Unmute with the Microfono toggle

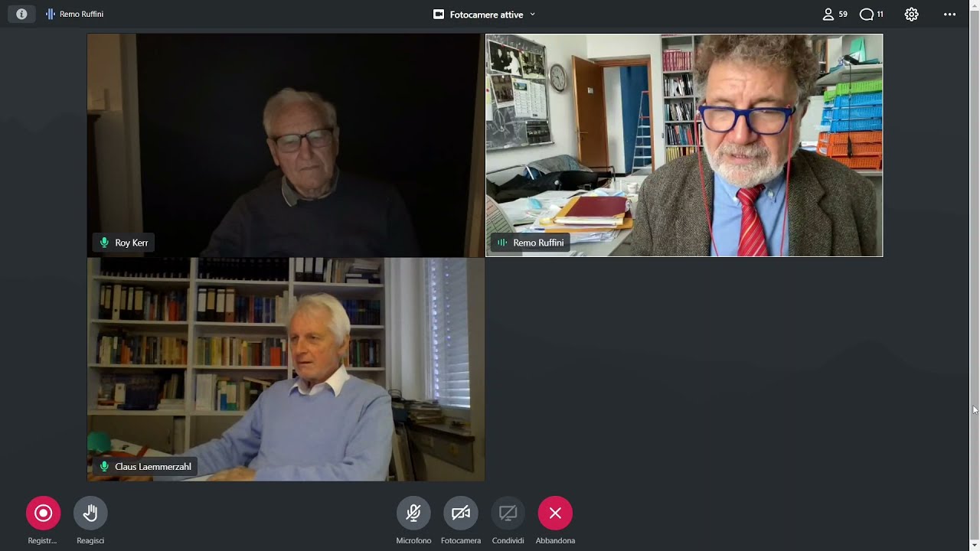pyautogui.click(x=413, y=513)
